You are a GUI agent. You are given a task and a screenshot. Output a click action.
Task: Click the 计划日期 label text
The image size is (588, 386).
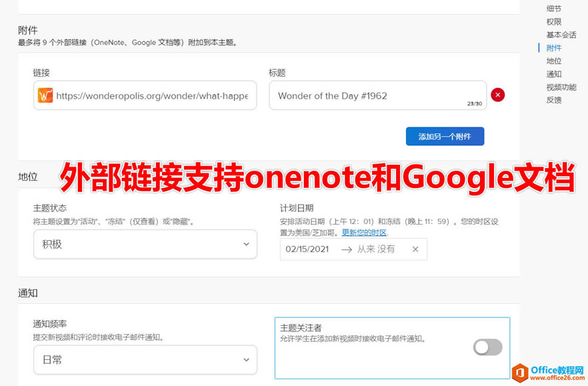pyautogui.click(x=296, y=208)
